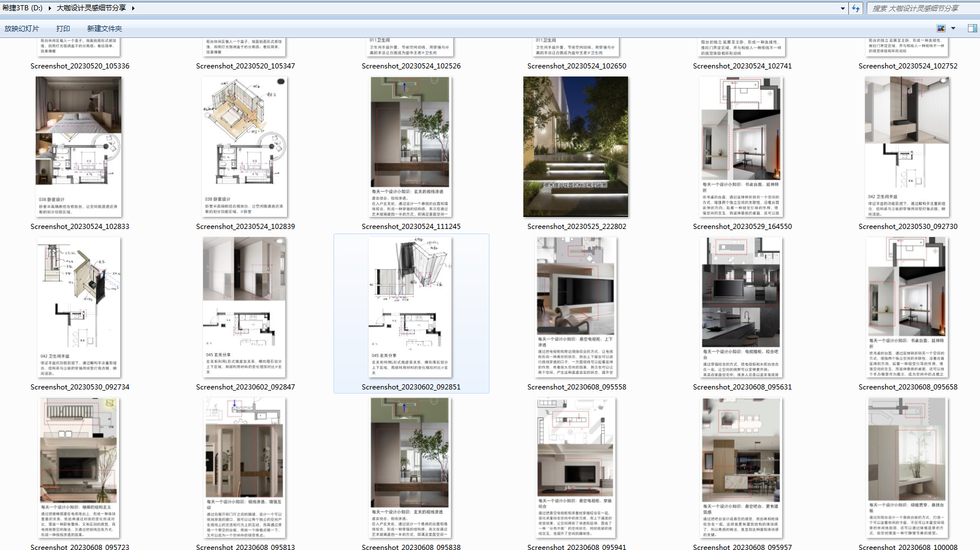Select 大咖设计灵感细节分享 breadcrumb segment

click(91, 8)
